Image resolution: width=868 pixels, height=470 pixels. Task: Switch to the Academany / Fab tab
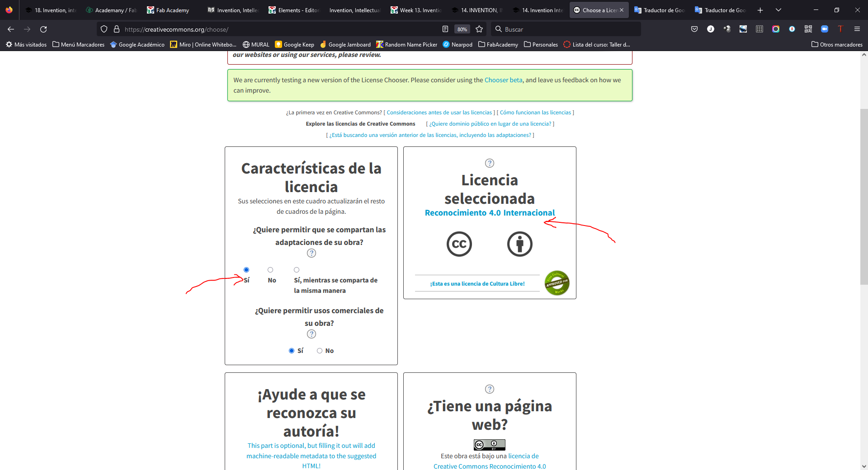pyautogui.click(x=111, y=10)
